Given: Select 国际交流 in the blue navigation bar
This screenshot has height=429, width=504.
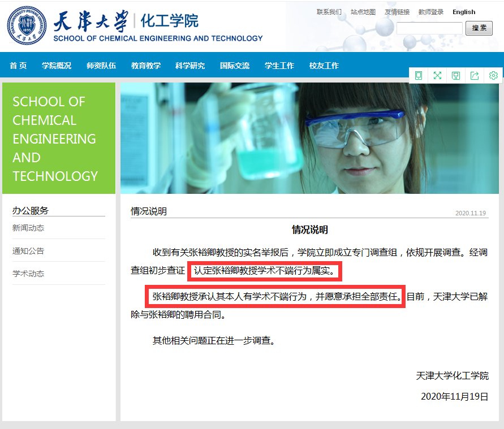Looking at the screenshot, I should [234, 65].
